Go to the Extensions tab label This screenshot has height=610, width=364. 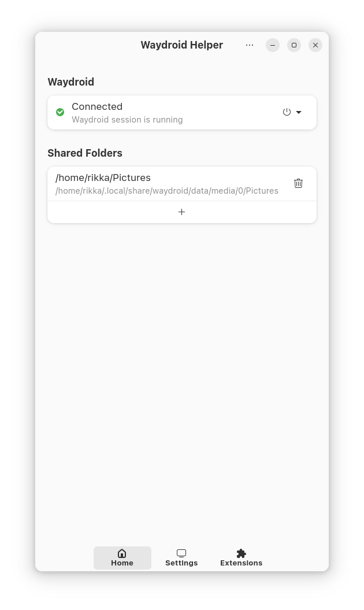[x=241, y=563]
